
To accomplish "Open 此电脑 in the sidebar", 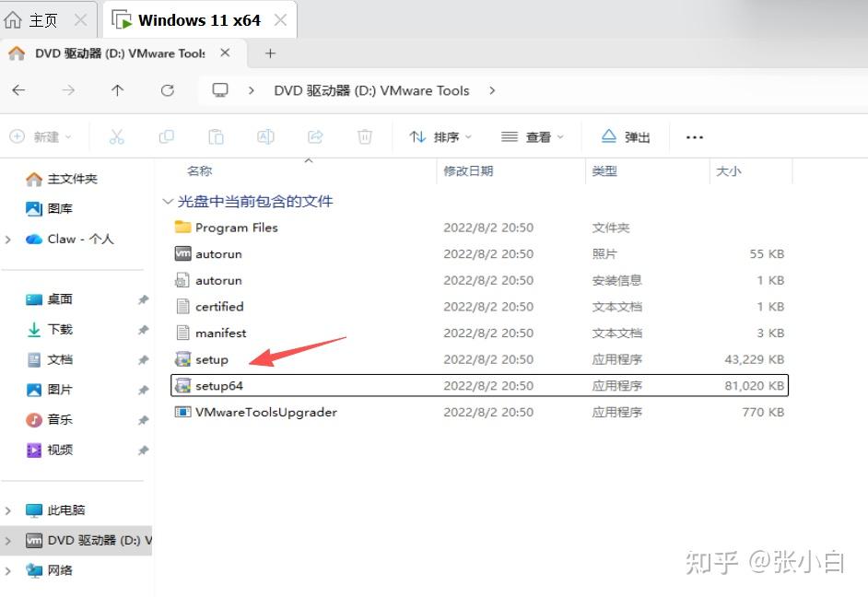I will tap(55, 510).
